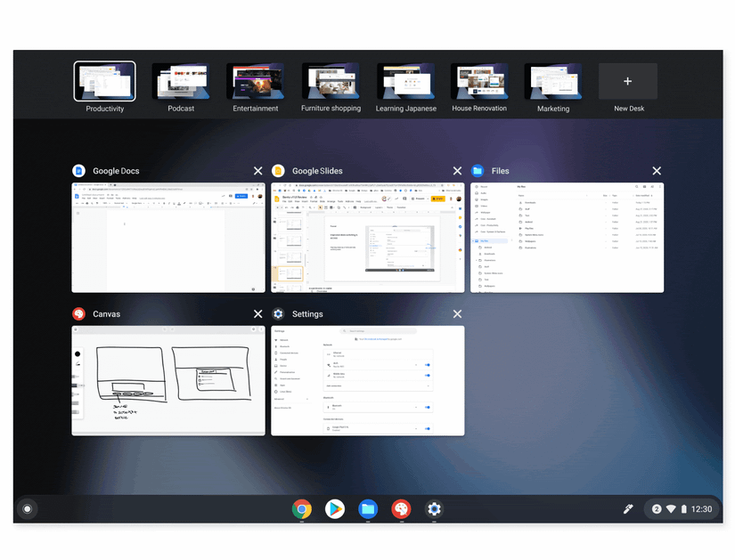Open the Files app from the shelf
This screenshot has width=735, height=560.
click(368, 509)
